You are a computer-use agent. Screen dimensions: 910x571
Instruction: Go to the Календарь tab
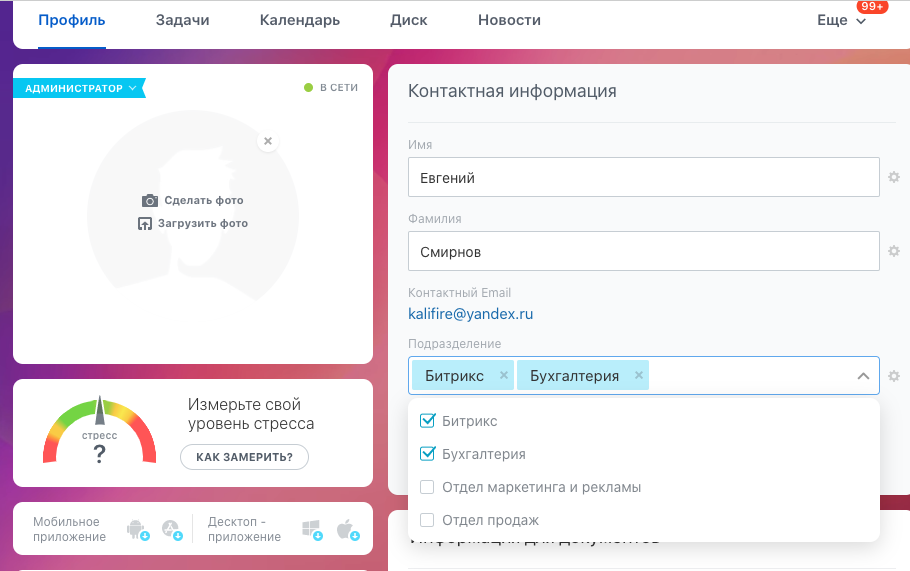(x=299, y=20)
